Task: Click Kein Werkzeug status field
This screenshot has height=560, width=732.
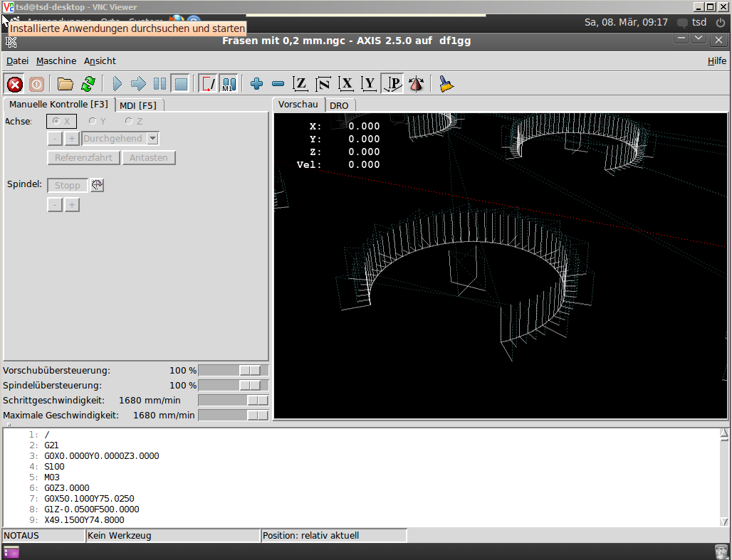Action: tap(173, 536)
